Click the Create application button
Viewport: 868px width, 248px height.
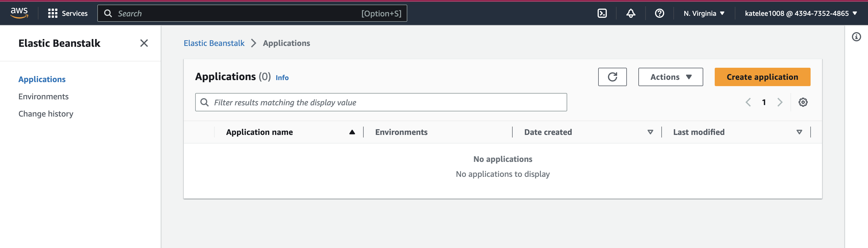pyautogui.click(x=762, y=77)
